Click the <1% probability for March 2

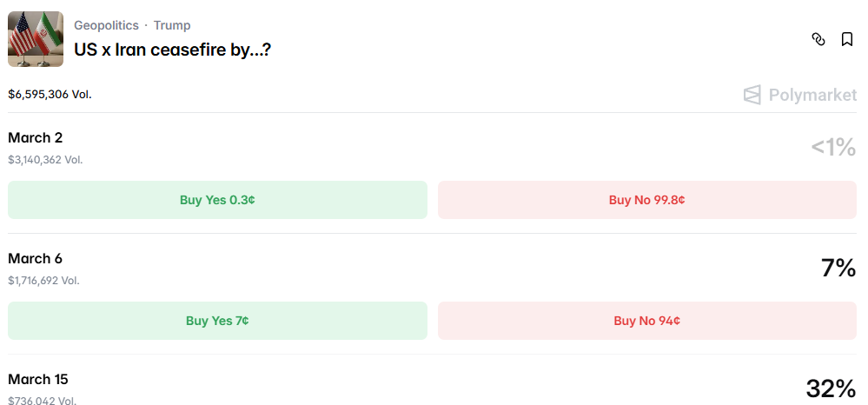click(x=833, y=148)
